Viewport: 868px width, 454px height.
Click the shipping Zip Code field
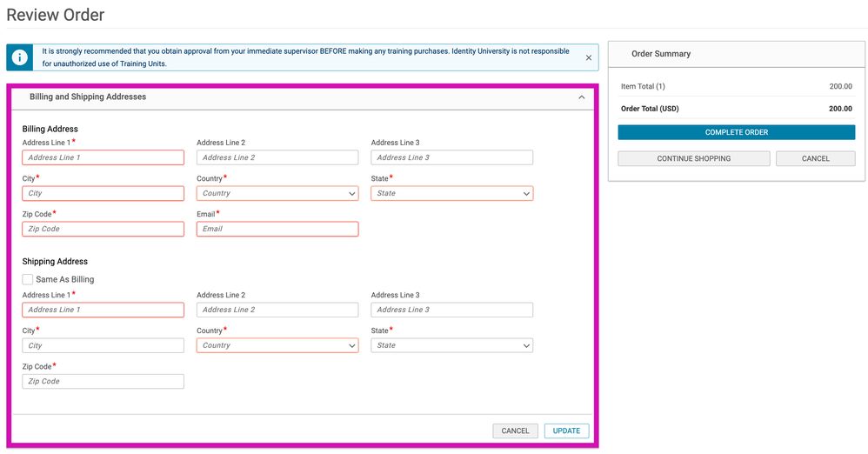point(103,381)
